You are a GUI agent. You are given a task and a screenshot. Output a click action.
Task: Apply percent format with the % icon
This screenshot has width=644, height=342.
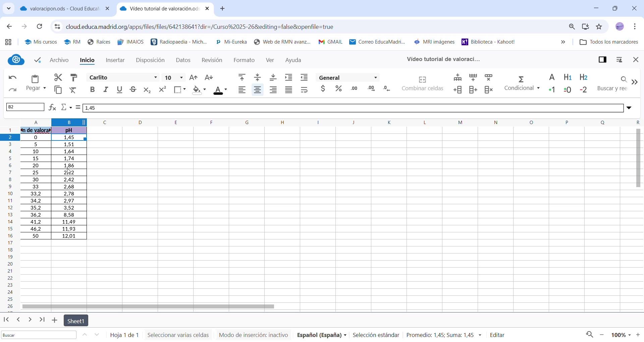pos(339,89)
